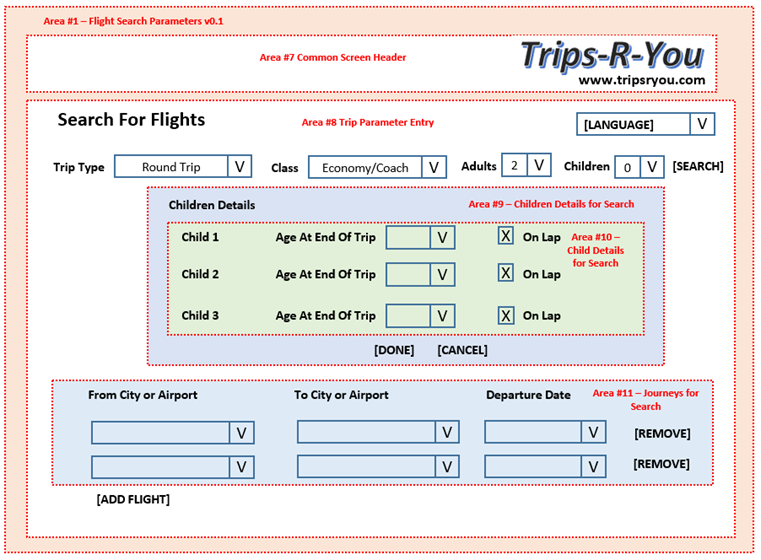The height and width of the screenshot is (560, 761).
Task: Toggle On Lap checkbox for Child 1
Action: coord(506,236)
